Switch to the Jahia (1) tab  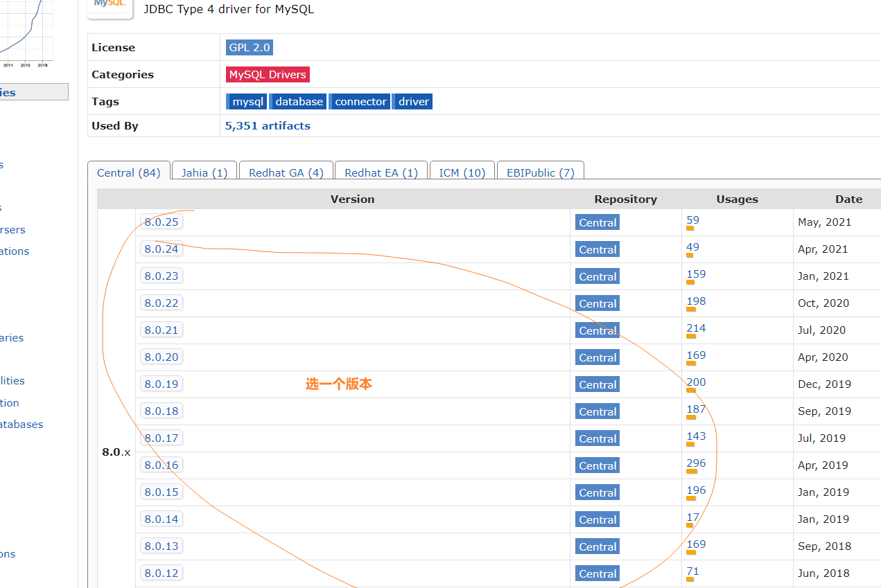204,172
